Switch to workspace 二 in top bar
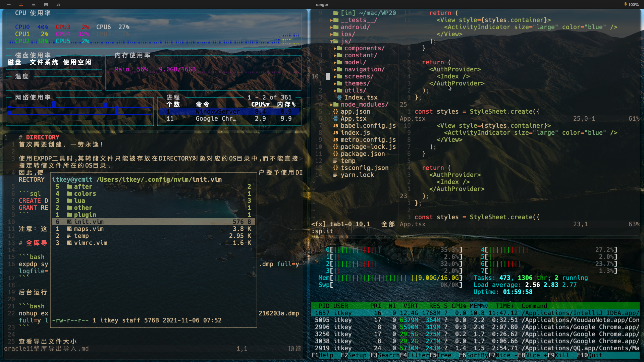The image size is (644, 362). 21,4
